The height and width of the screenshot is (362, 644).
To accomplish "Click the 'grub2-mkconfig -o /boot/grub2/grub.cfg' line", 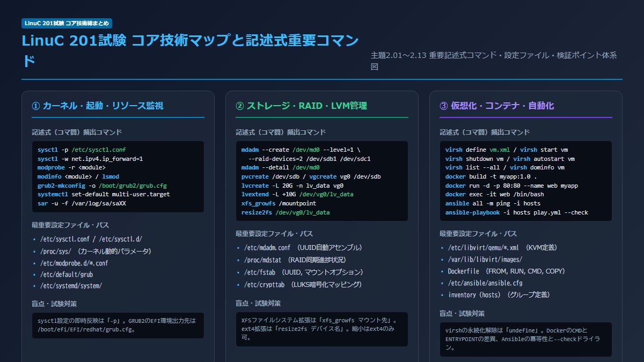I will [102, 186].
